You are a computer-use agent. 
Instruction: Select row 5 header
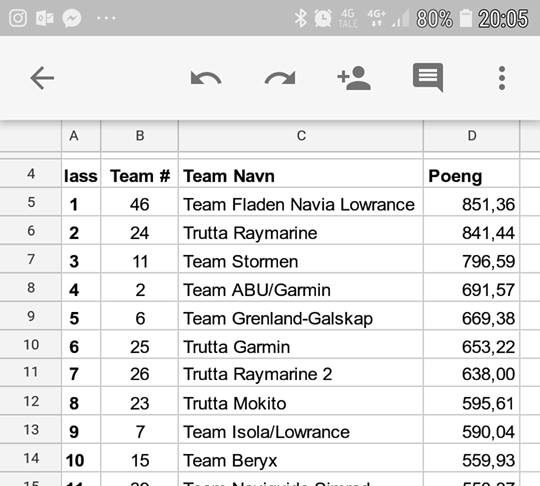[x=31, y=202]
